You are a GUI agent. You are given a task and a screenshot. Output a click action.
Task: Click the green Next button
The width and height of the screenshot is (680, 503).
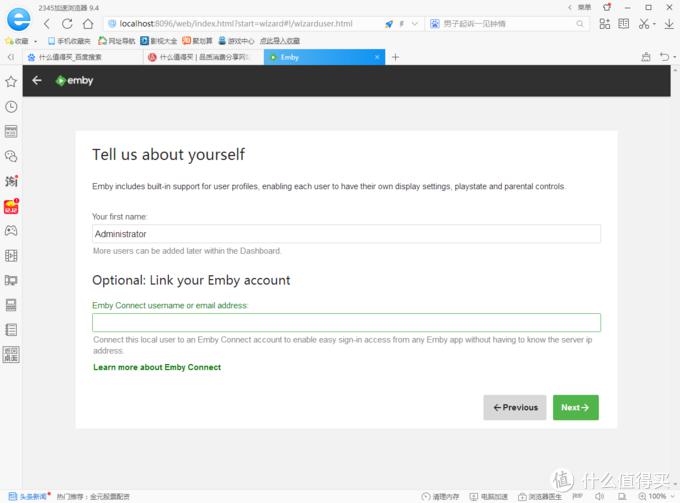click(575, 407)
